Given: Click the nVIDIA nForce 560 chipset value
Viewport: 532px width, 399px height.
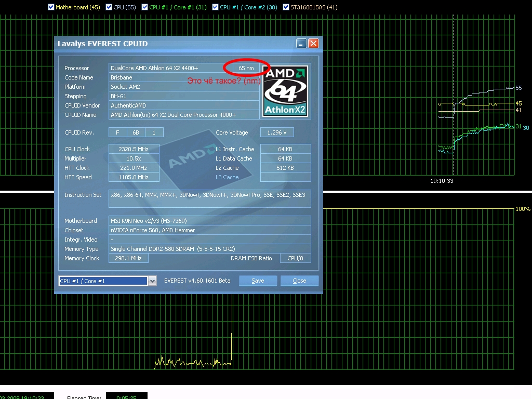Looking at the screenshot, I should (x=210, y=230).
